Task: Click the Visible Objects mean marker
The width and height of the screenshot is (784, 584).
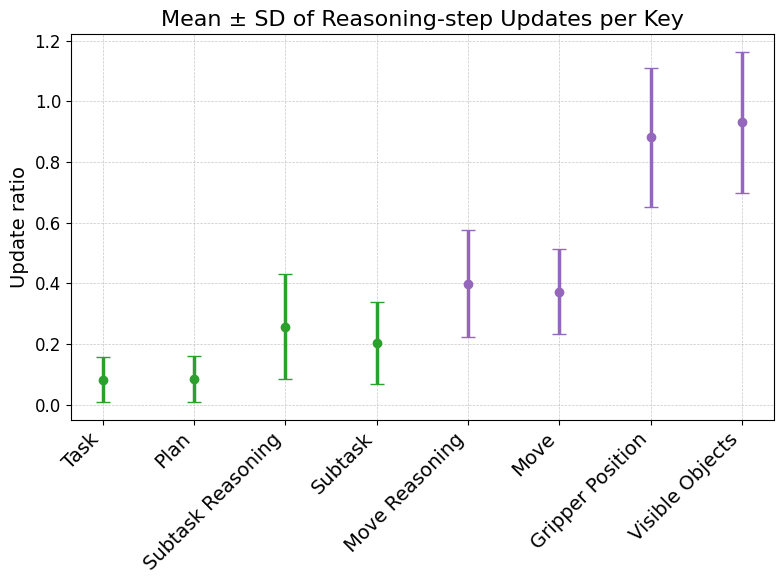Action: [742, 122]
